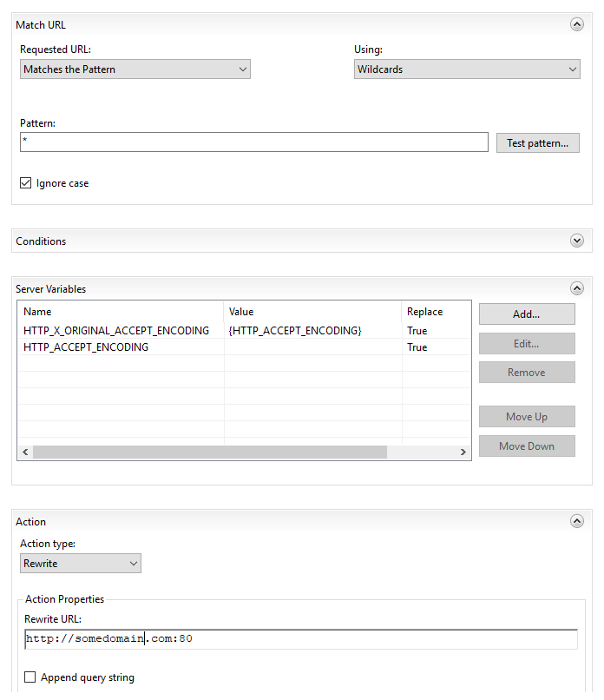
Task: Collapse the Match URL section
Action: 577,24
